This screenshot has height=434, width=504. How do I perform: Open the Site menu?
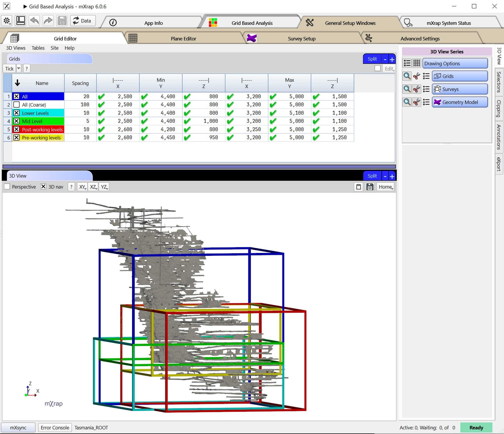pyautogui.click(x=54, y=48)
